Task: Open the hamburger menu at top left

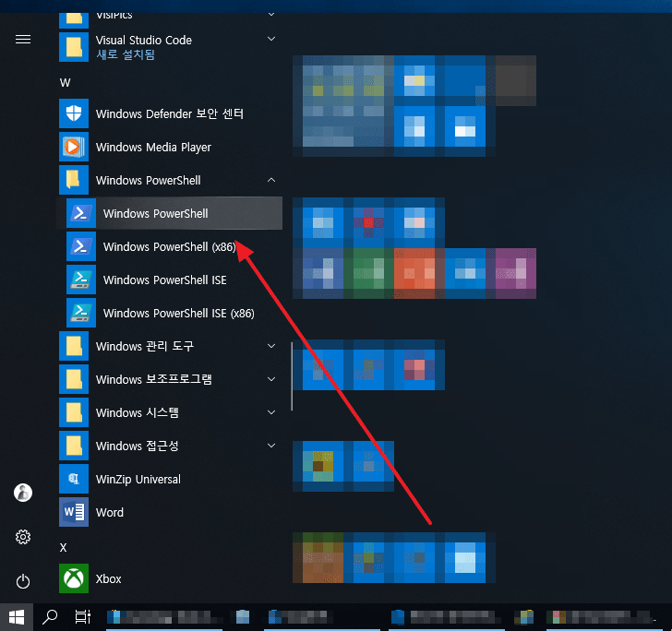Action: pyautogui.click(x=23, y=40)
